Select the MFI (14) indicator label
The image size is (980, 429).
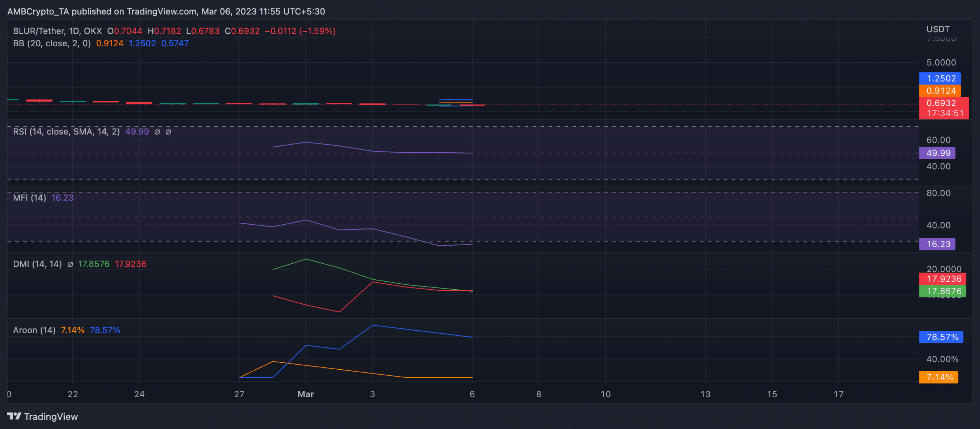[x=29, y=198]
